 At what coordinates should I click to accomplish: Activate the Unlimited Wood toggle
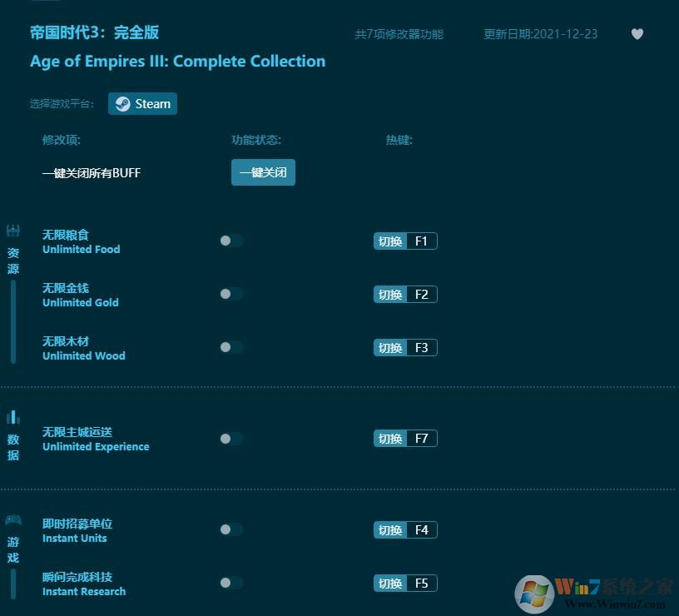coord(231,347)
